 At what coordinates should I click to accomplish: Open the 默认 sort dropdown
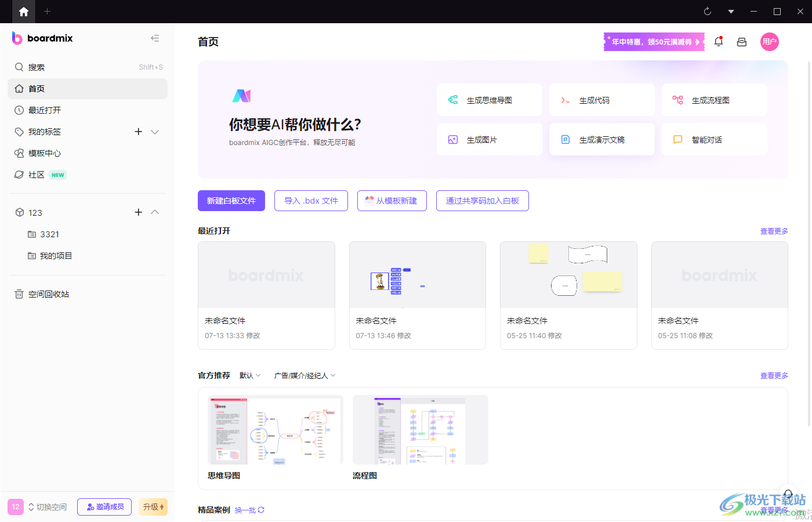[250, 376]
